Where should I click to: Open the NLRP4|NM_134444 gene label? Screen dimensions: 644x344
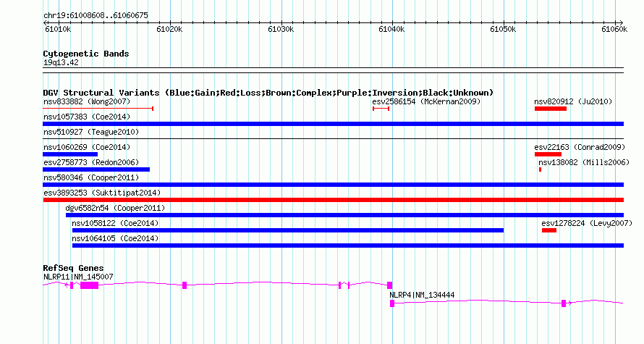(422, 295)
